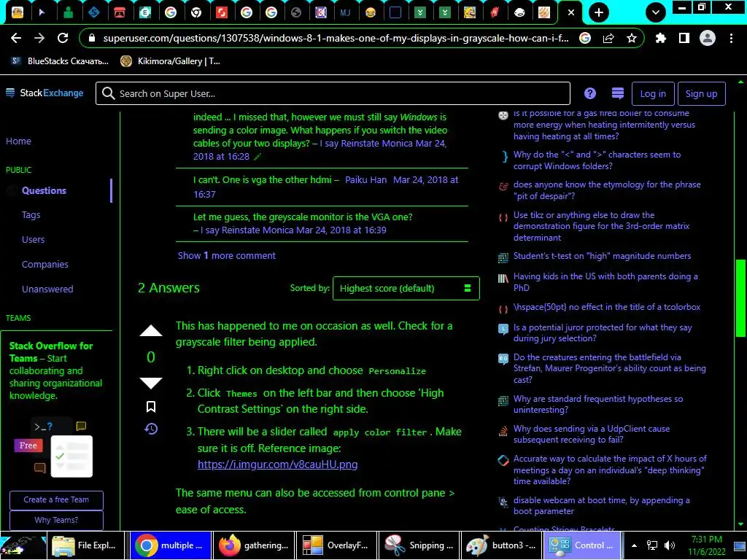The width and height of the screenshot is (747, 560).
Task: Open the standard frequentist hypotheses question
Action: [598, 404]
